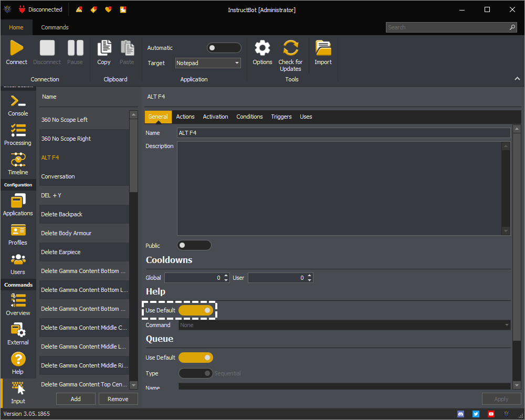525x420 pixels.
Task: Decrease the User cooldown value
Action: click(x=309, y=280)
